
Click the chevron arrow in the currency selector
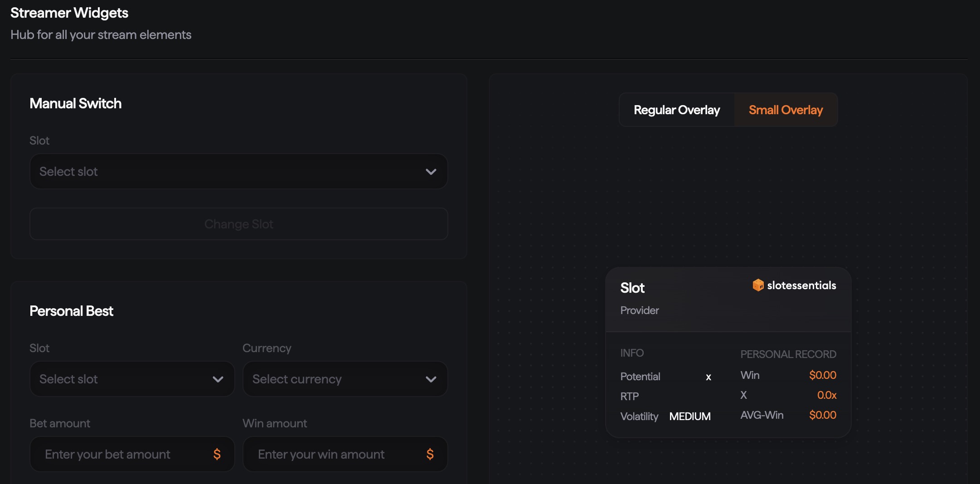[x=431, y=379]
